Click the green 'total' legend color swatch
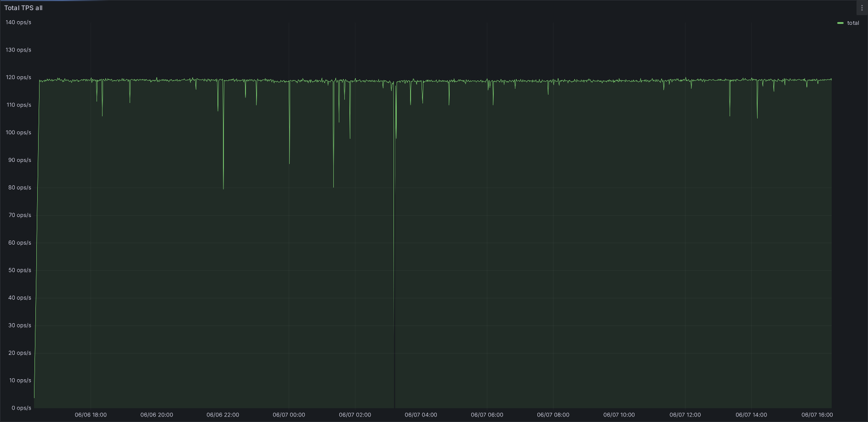 click(840, 23)
